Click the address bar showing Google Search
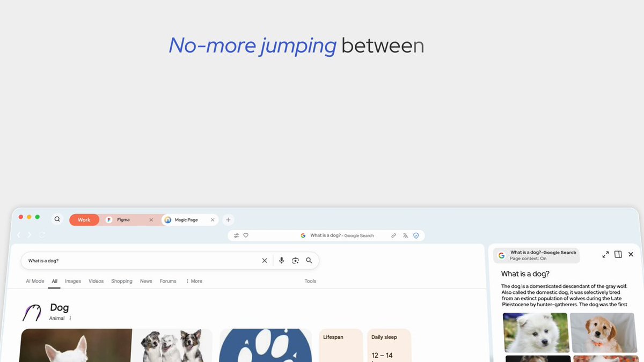Image resolution: width=644 pixels, height=362 pixels. pos(326,235)
